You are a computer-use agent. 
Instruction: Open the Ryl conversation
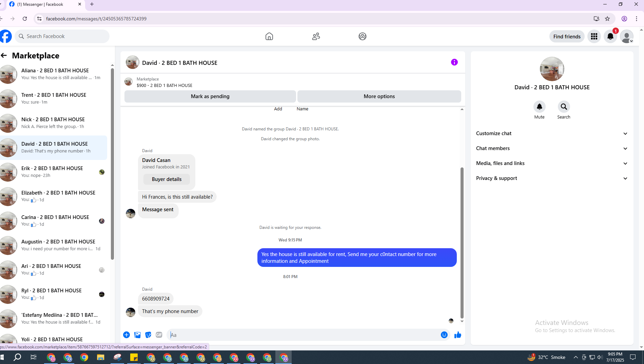[54, 294]
